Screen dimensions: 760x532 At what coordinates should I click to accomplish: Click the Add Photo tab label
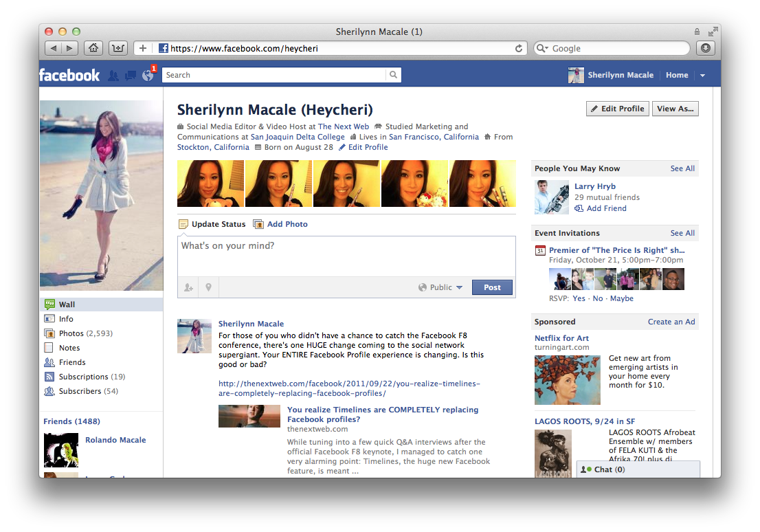pos(287,224)
